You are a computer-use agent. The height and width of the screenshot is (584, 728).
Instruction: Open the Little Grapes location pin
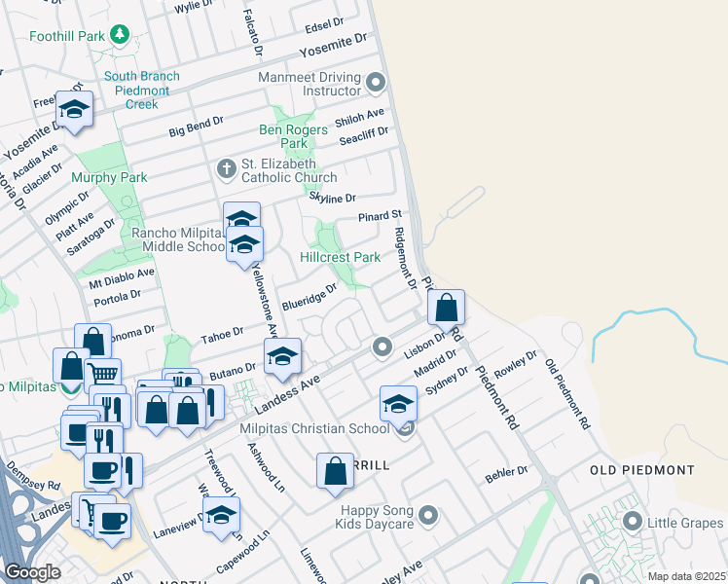coord(632,522)
